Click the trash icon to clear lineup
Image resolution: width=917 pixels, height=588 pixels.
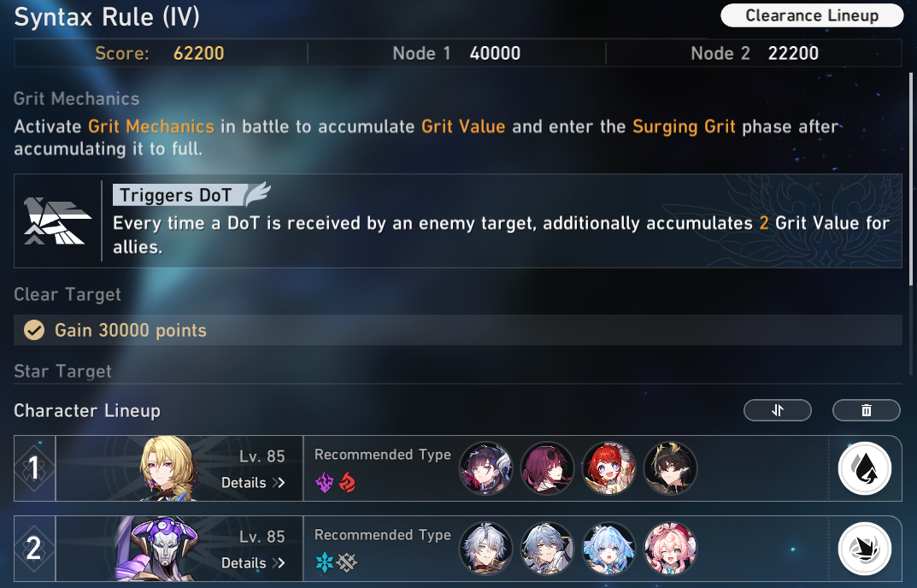pos(866,410)
